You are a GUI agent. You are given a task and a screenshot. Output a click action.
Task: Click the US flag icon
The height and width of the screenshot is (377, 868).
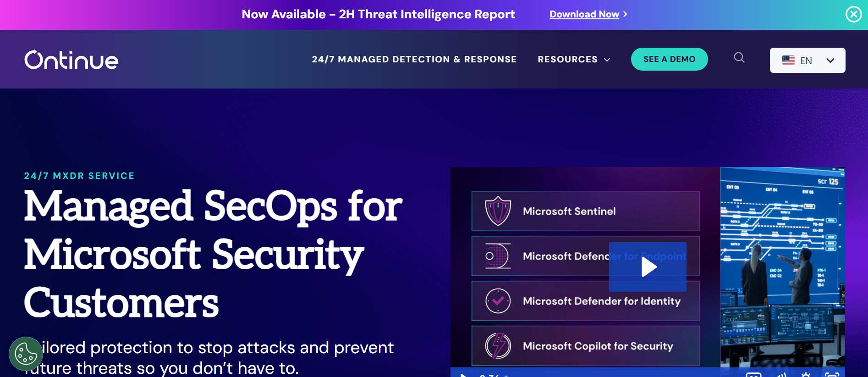[788, 60]
